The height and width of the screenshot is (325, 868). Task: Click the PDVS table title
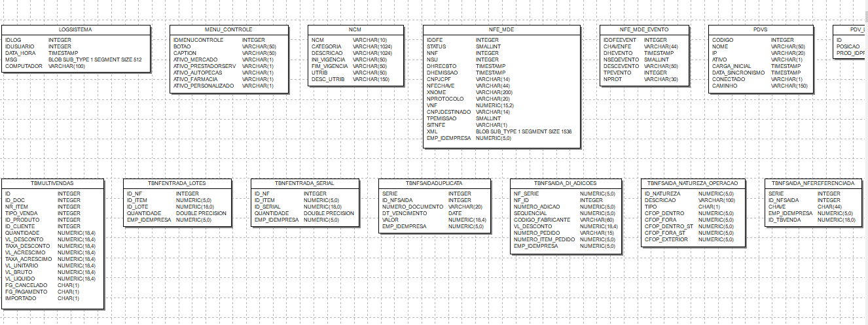[760, 30]
